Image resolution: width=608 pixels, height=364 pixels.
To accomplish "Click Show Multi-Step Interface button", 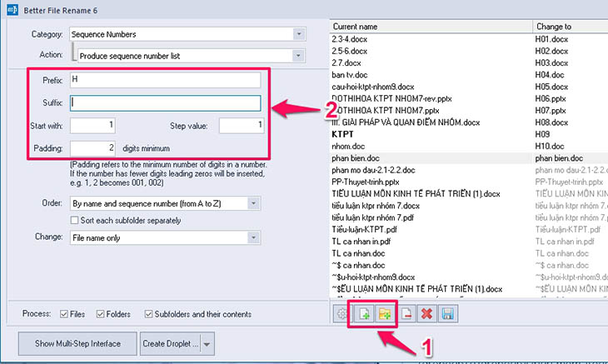I will click(x=77, y=343).
